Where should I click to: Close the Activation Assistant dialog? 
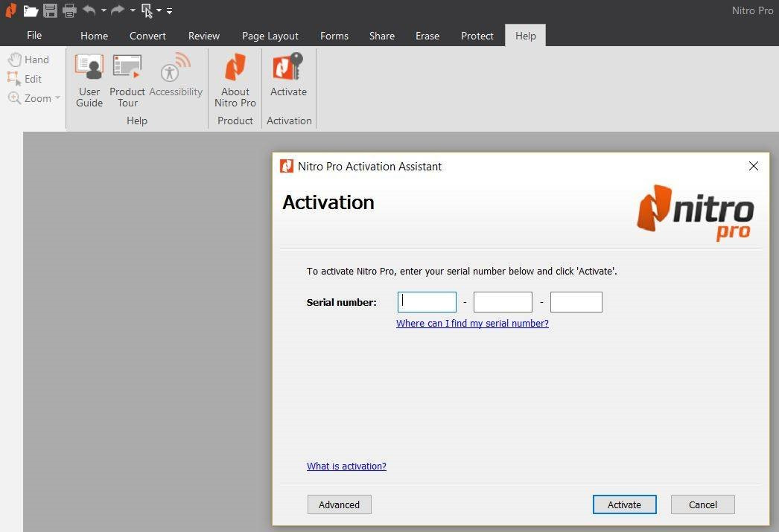[753, 166]
